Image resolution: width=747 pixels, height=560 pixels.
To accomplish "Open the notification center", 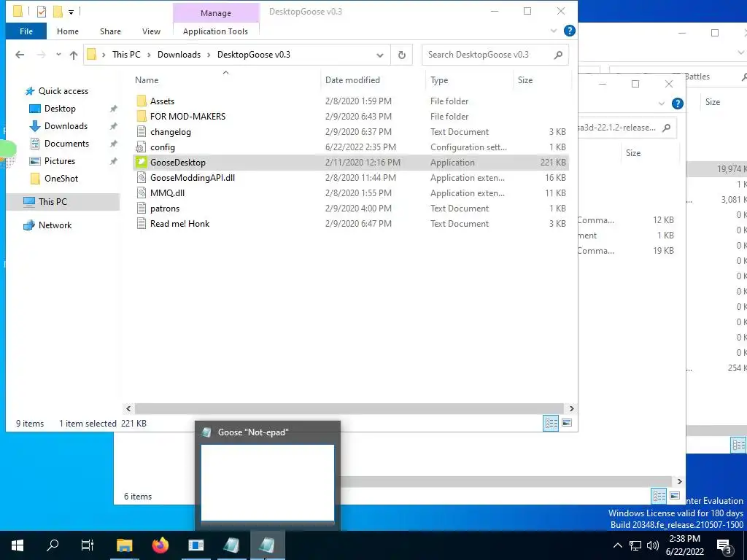I will (724, 547).
